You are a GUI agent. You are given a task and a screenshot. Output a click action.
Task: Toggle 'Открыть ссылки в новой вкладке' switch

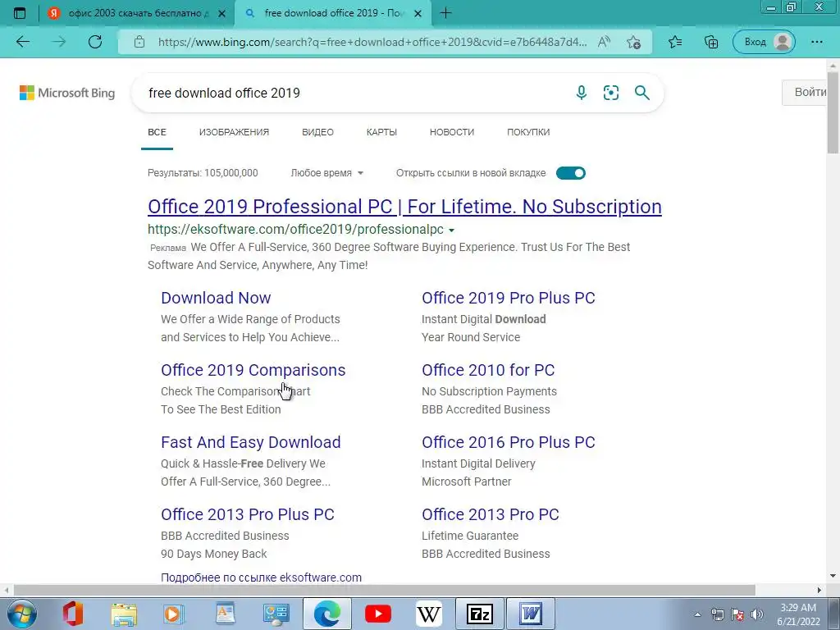[x=571, y=173]
